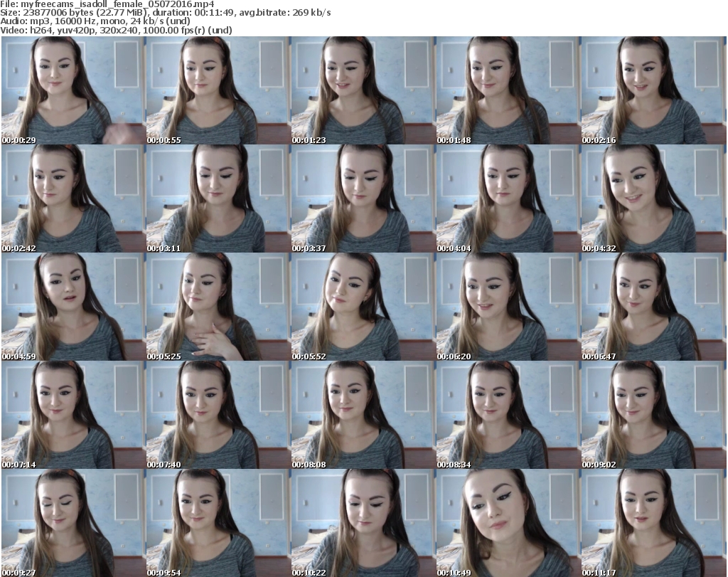Click the 'Audio: mp3, 16000 Hz' info line
The height and width of the screenshot is (577, 728).
[95, 21]
